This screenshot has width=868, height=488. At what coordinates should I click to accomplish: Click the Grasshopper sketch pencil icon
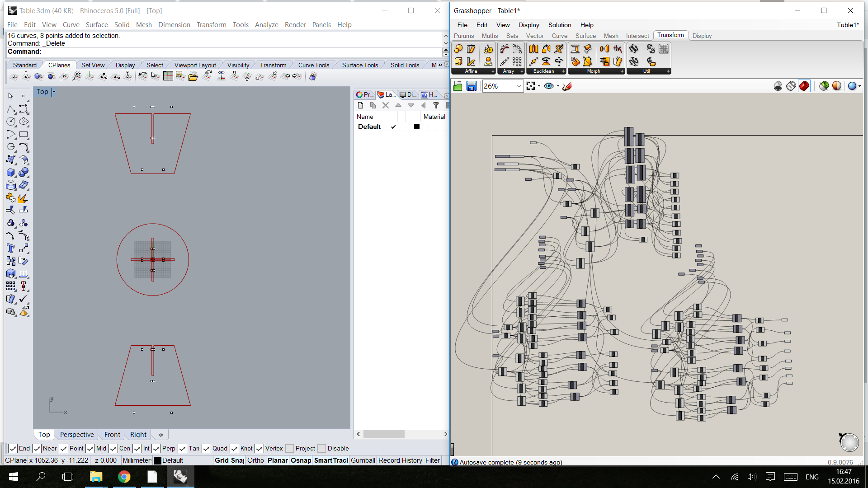pos(567,86)
